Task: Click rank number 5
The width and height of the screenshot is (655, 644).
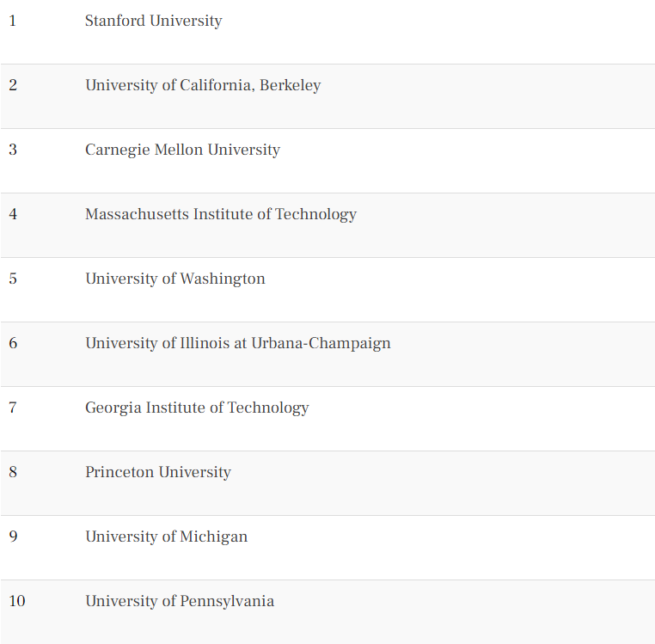Action: pos(13,279)
